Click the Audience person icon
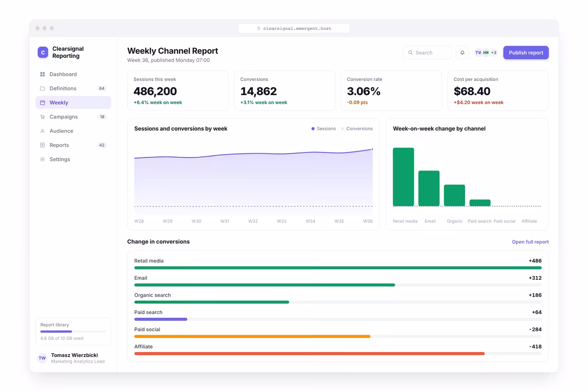The height and width of the screenshot is (392, 588). pyautogui.click(x=43, y=131)
